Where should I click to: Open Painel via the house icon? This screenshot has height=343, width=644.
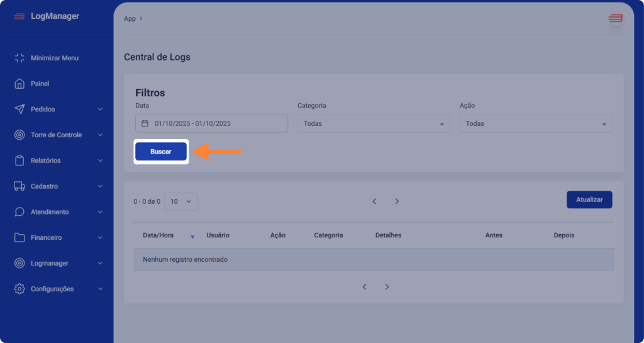[19, 84]
